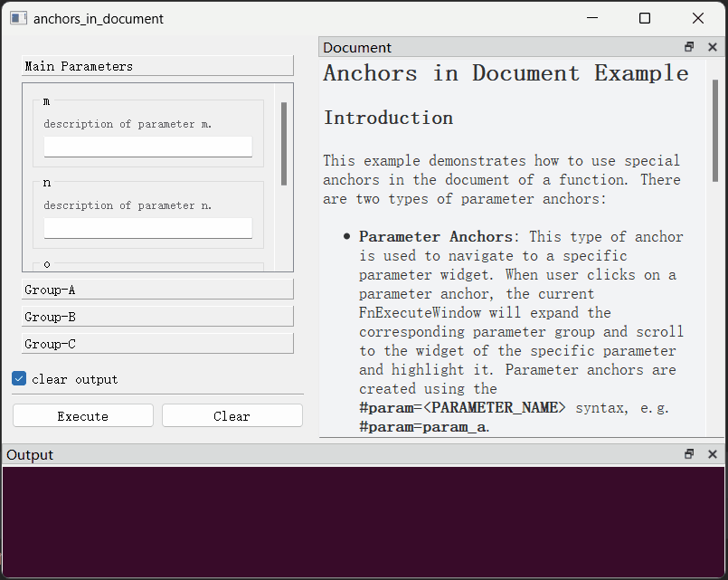Expand the Group-A parameter section
The height and width of the screenshot is (580, 728).
pos(157,290)
